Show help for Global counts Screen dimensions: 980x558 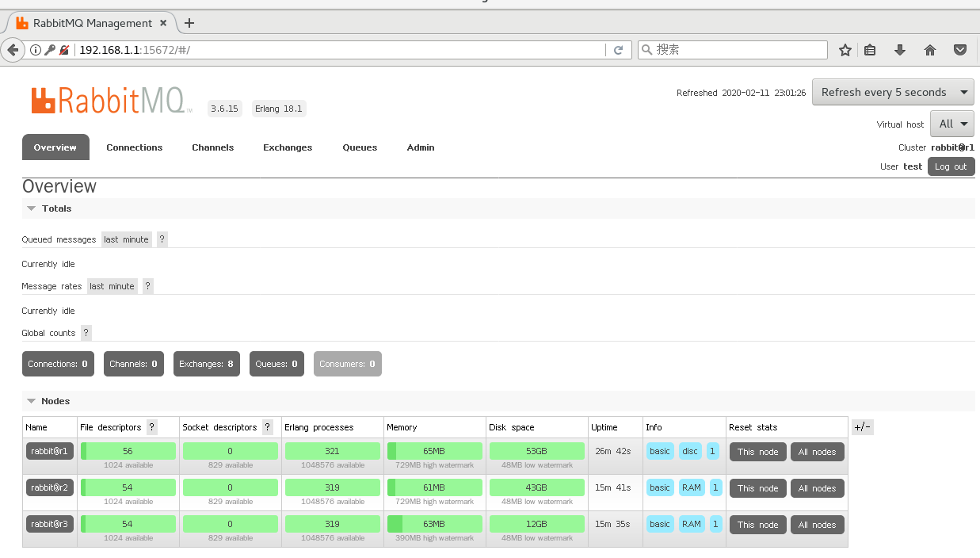[86, 333]
